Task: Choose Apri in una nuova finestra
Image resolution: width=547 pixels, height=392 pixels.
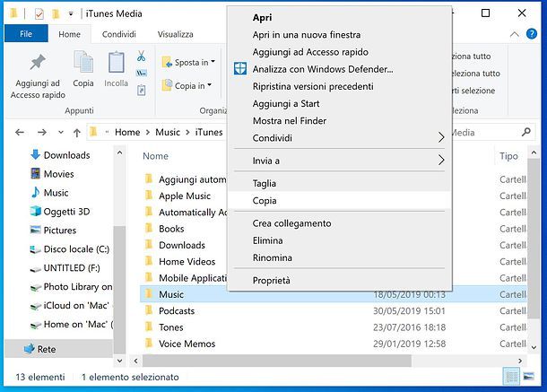Action: [340, 35]
